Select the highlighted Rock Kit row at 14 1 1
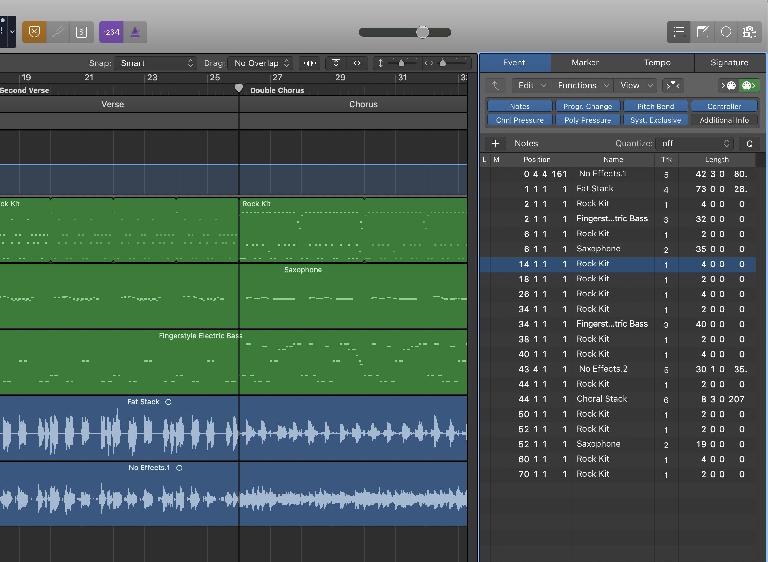Screen dimensions: 768x562 pos(618,264)
